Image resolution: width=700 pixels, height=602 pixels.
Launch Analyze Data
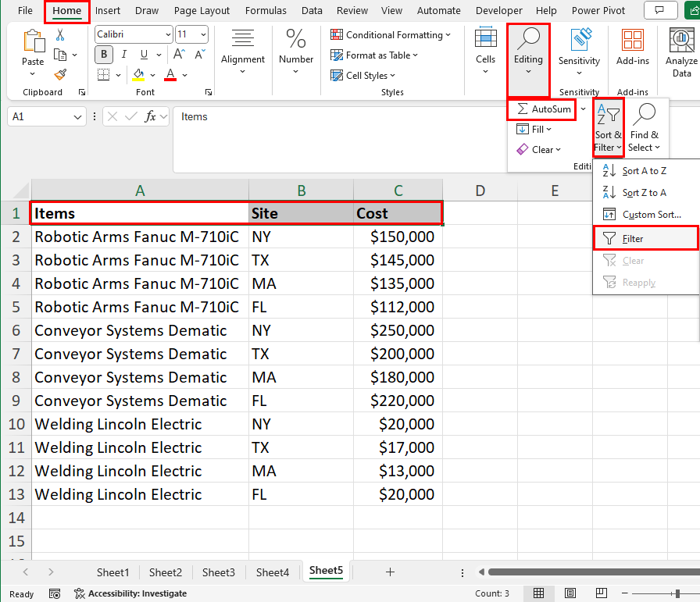[x=681, y=52]
